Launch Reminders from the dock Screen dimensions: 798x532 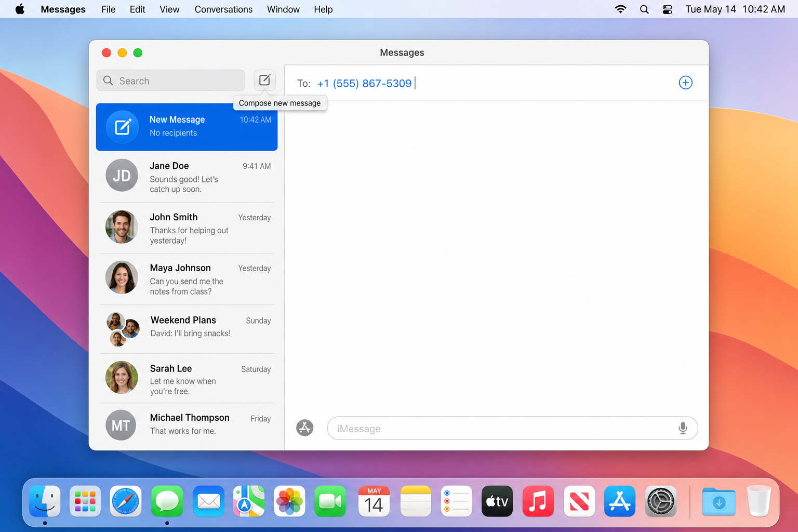(x=457, y=501)
